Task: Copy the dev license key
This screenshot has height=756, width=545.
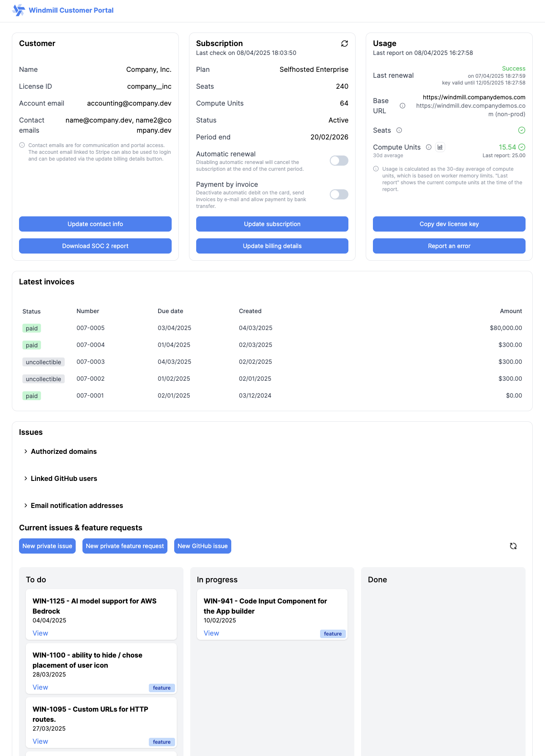Action: pyautogui.click(x=449, y=224)
